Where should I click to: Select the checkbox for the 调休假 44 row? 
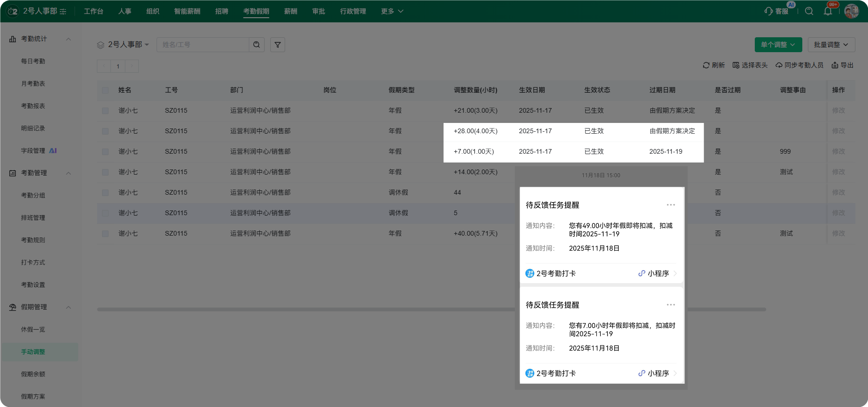coord(105,193)
